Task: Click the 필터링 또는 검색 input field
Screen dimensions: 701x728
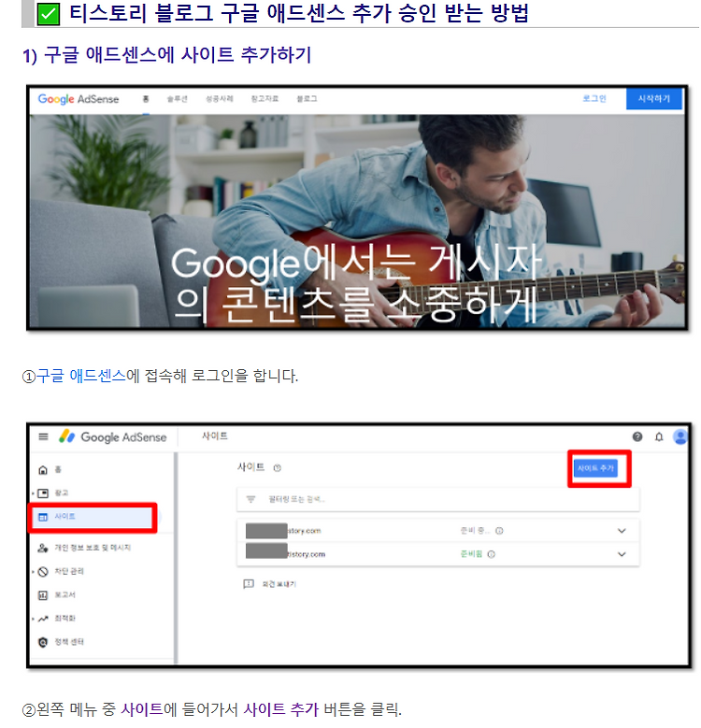Action: tap(437, 499)
